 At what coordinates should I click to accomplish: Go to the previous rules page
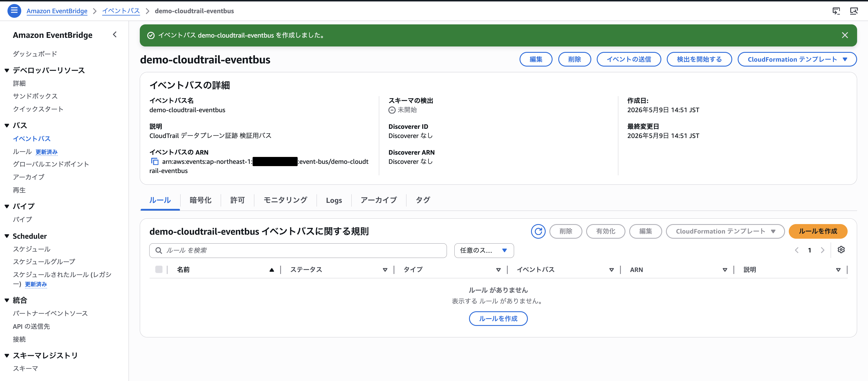coord(797,250)
